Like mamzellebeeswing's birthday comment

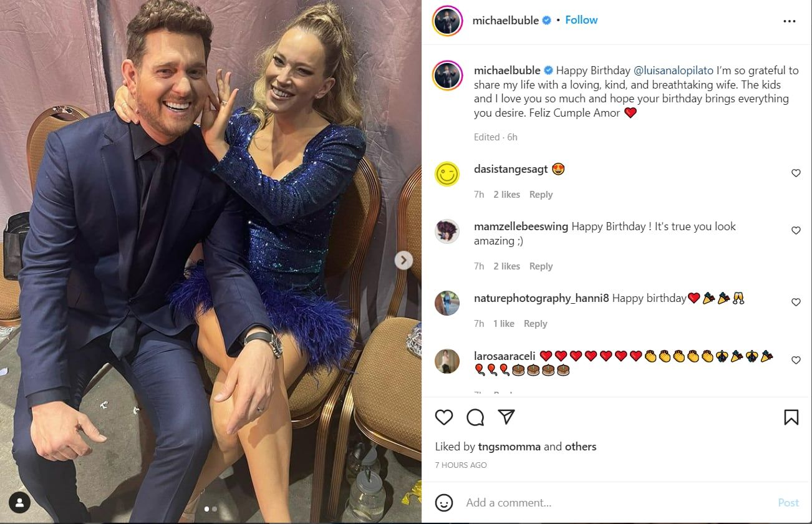click(x=796, y=230)
